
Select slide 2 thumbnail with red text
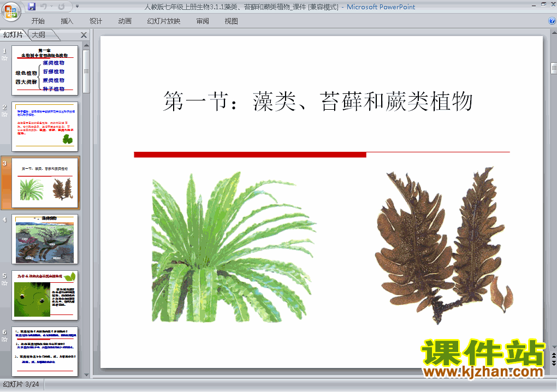[x=45, y=127]
